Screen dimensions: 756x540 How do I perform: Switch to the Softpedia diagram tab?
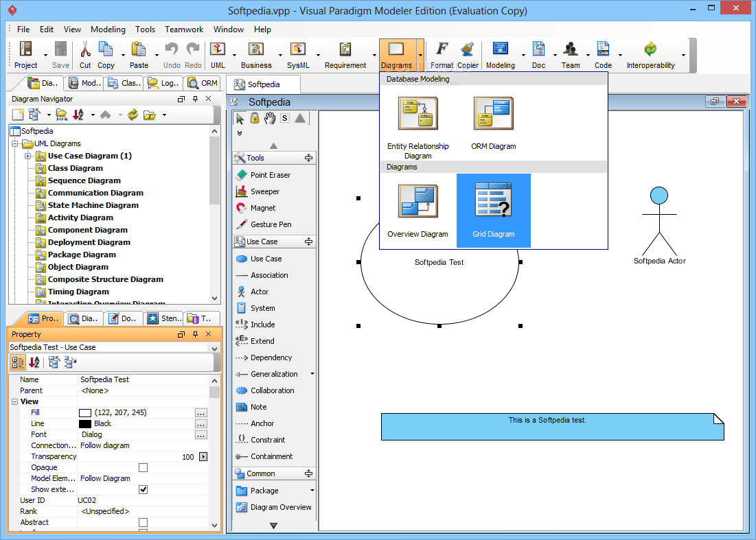(263, 84)
